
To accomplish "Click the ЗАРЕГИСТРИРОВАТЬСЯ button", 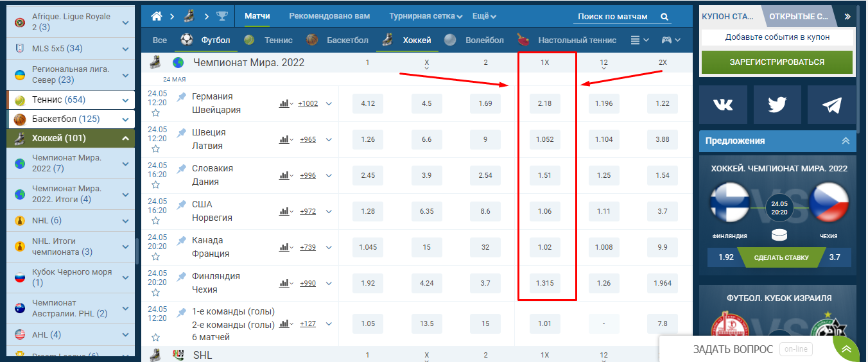I will click(x=776, y=62).
